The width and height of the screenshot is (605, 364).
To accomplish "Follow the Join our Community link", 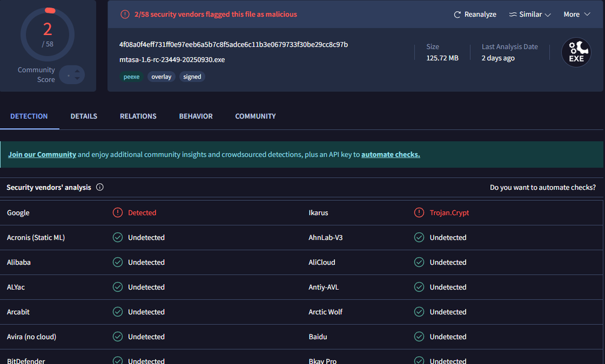I will point(42,155).
